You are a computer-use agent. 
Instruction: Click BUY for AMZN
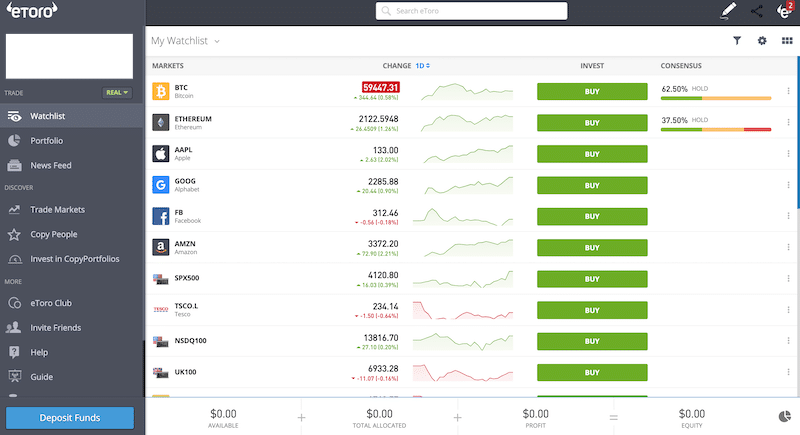tap(592, 248)
